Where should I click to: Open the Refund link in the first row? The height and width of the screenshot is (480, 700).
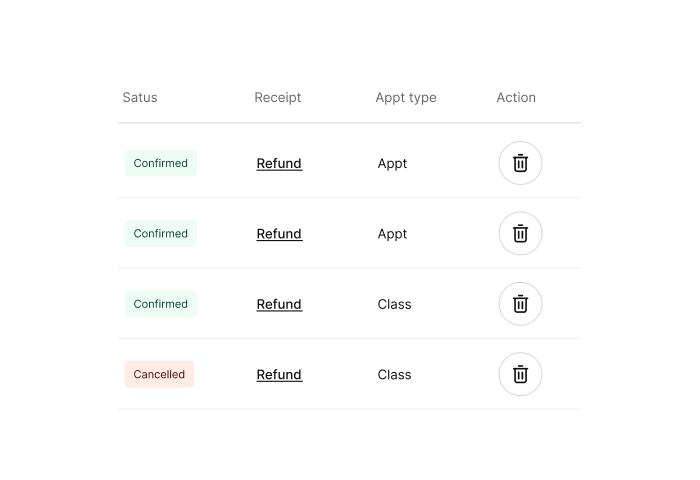click(279, 163)
